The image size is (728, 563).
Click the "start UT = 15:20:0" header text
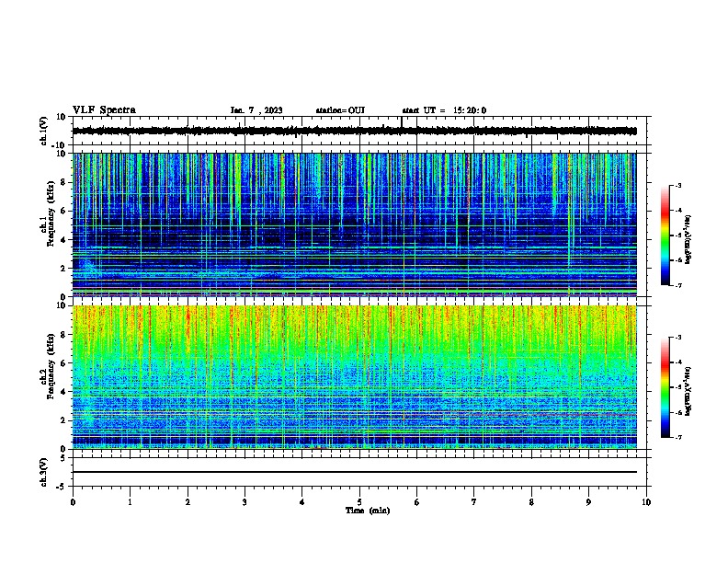(444, 110)
